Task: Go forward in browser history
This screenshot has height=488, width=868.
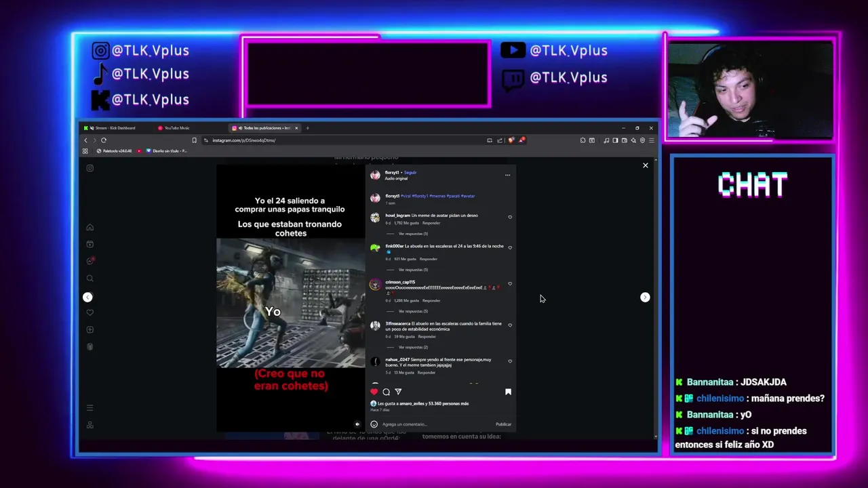Action: [94, 140]
